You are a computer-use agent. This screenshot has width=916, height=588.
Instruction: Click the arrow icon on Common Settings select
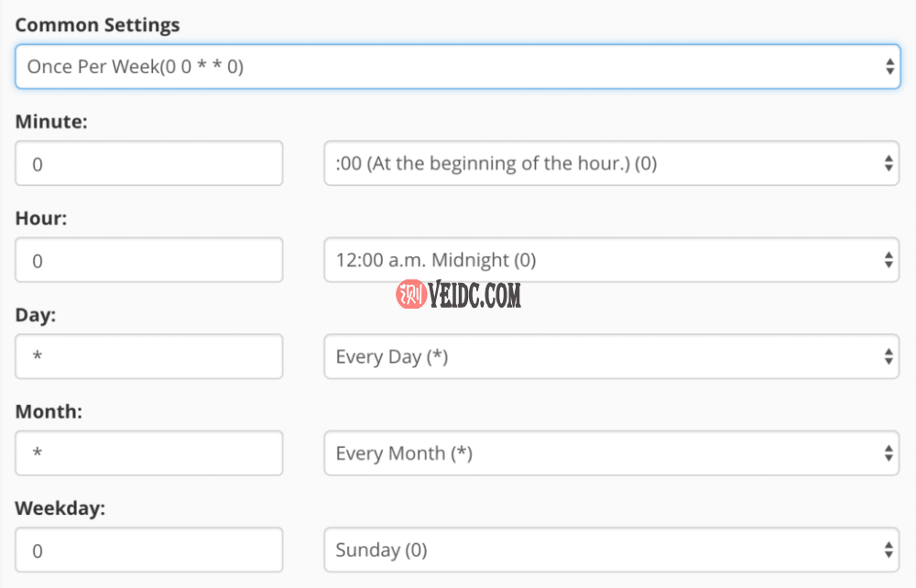pyautogui.click(x=889, y=67)
